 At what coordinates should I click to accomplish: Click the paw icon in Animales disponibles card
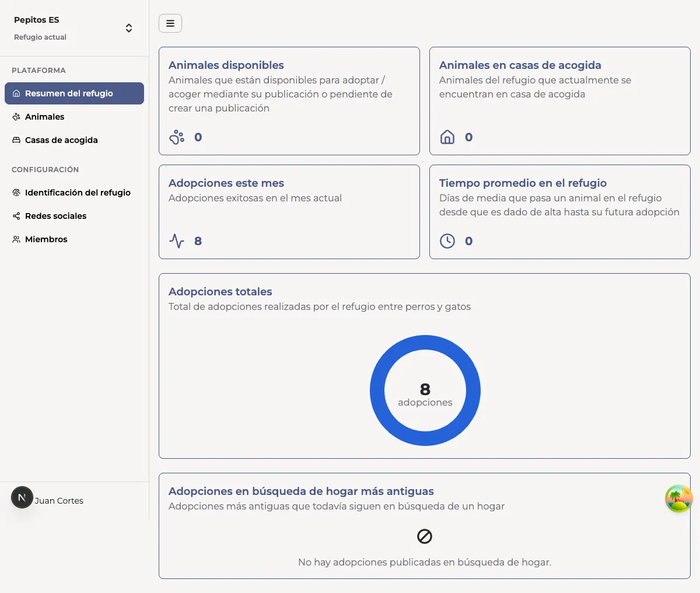[x=177, y=137]
